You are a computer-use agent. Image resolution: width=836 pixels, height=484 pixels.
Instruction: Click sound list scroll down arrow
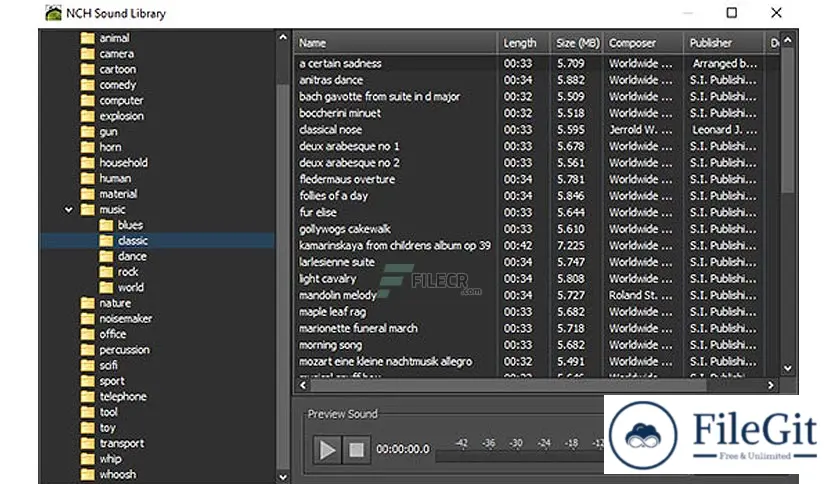(x=787, y=368)
